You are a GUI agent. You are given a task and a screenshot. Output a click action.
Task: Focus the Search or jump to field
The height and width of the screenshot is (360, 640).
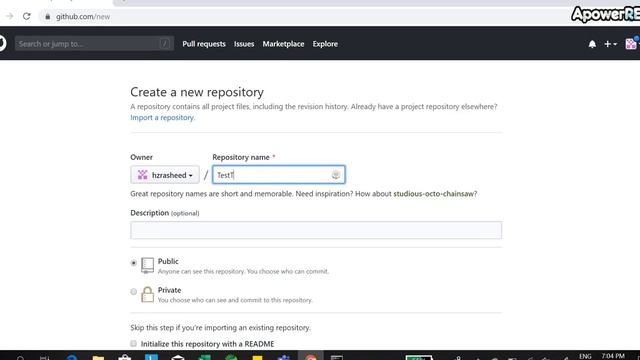pos(94,44)
